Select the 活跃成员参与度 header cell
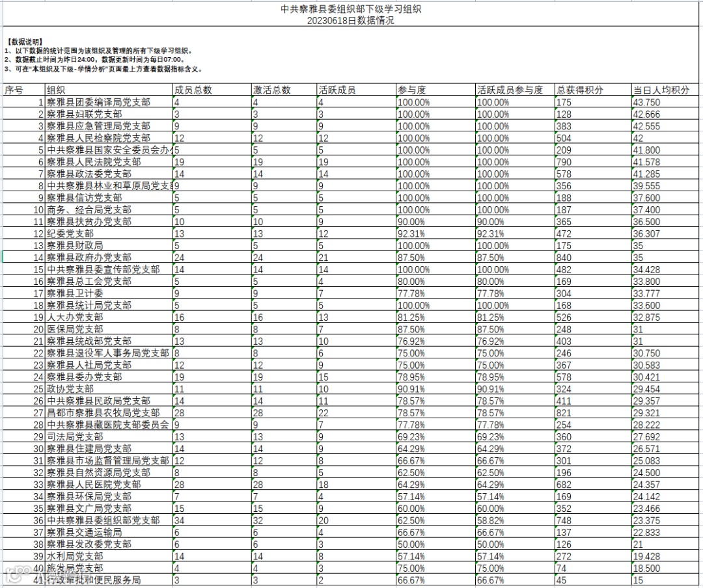The width and height of the screenshot is (703, 588). 515,90
